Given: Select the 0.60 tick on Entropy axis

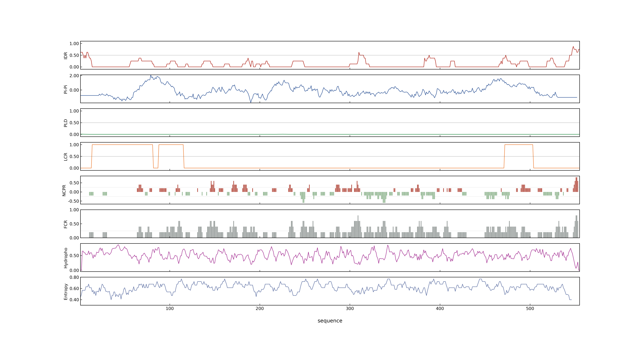Looking at the screenshot, I should pyautogui.click(x=74, y=289).
